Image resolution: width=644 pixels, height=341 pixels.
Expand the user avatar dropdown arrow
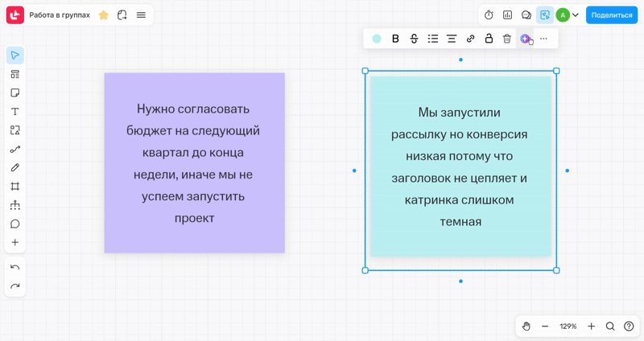click(576, 14)
